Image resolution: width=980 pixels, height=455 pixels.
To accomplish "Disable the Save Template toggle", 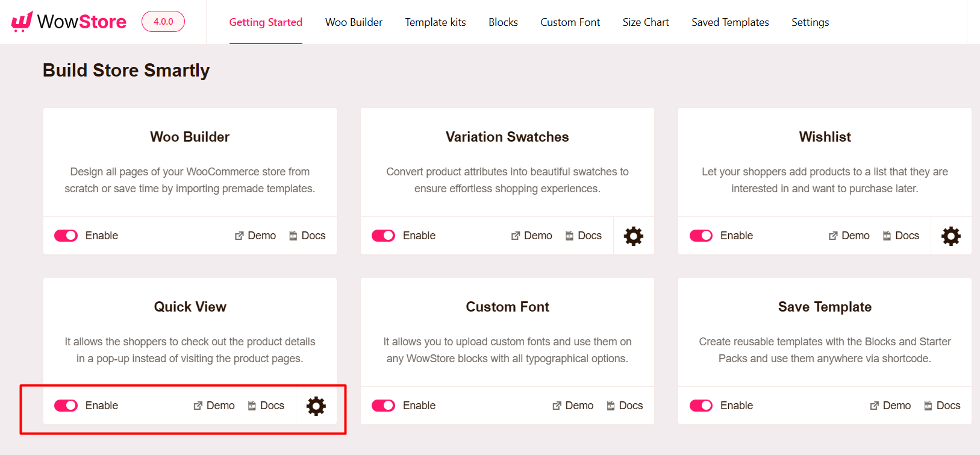I will tap(701, 406).
